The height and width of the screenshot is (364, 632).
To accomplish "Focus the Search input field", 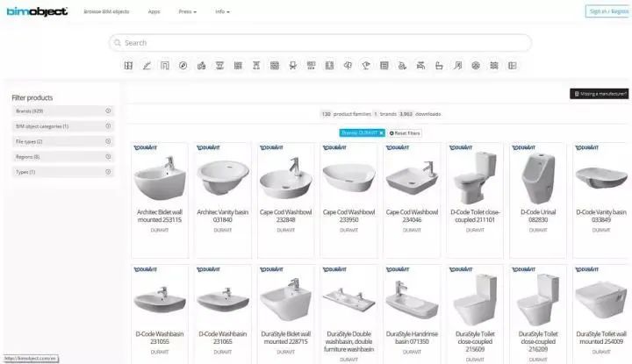I will 320,43.
